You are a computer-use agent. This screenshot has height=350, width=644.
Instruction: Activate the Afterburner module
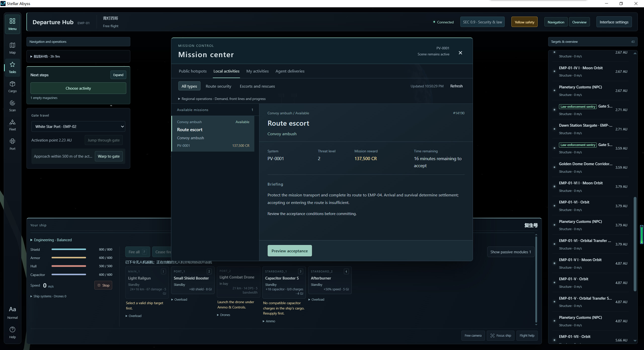[x=330, y=280]
